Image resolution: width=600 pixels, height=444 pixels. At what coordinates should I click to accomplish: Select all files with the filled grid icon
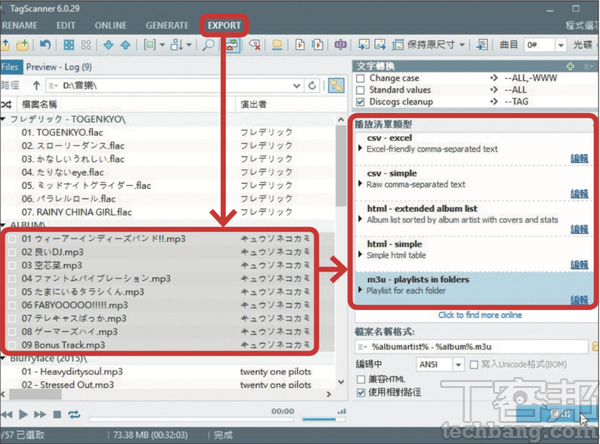point(69,45)
